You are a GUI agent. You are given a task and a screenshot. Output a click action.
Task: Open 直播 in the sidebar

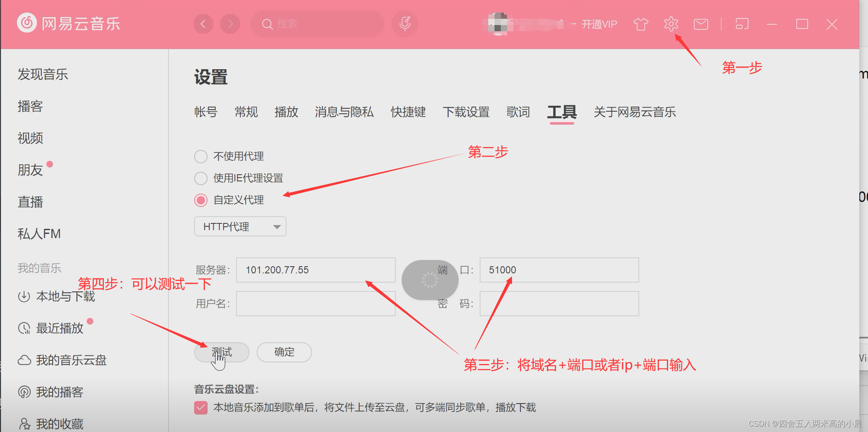pyautogui.click(x=30, y=202)
